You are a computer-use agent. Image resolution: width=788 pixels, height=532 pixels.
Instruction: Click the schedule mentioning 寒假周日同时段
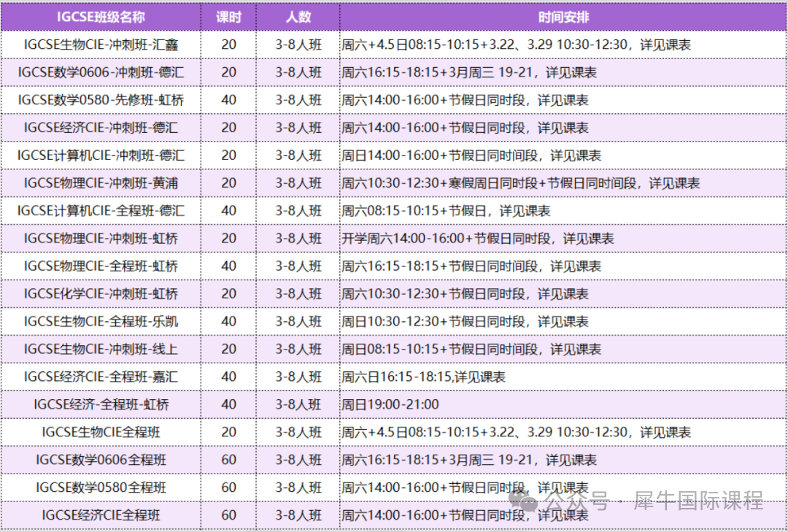point(520,183)
